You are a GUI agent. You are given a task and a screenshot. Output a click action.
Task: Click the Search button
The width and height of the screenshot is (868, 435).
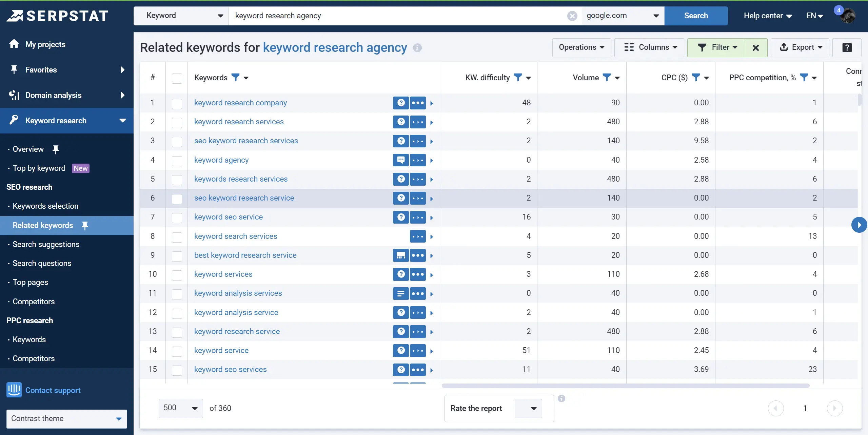[696, 16]
